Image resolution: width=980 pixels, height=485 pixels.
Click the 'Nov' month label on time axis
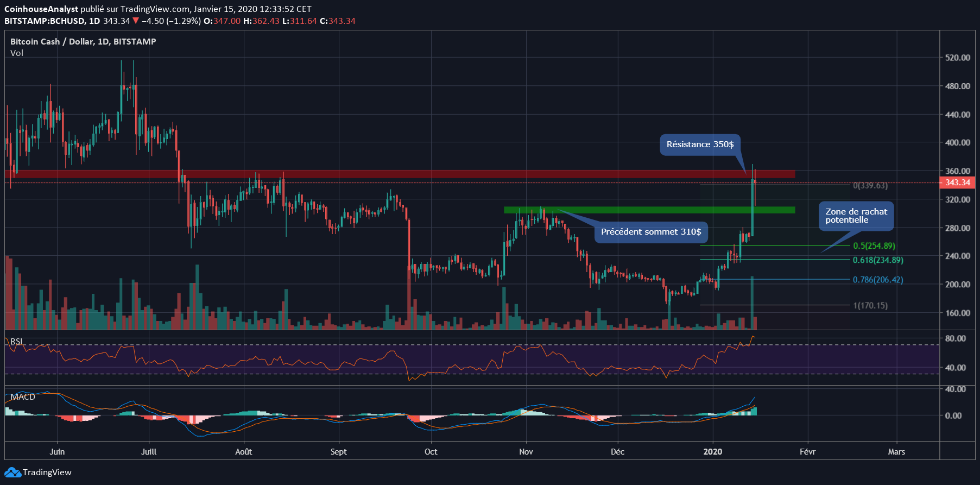(526, 452)
